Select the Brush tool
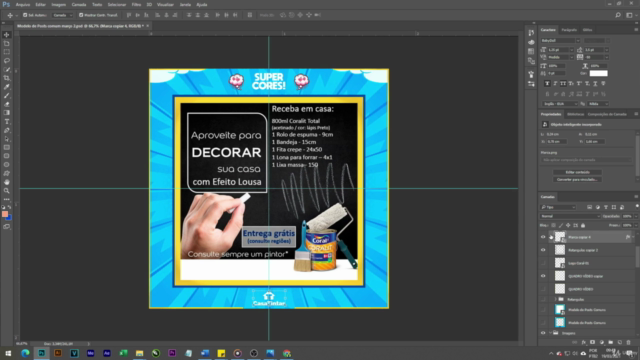Viewport: 640px width, 360px height. 7,96
